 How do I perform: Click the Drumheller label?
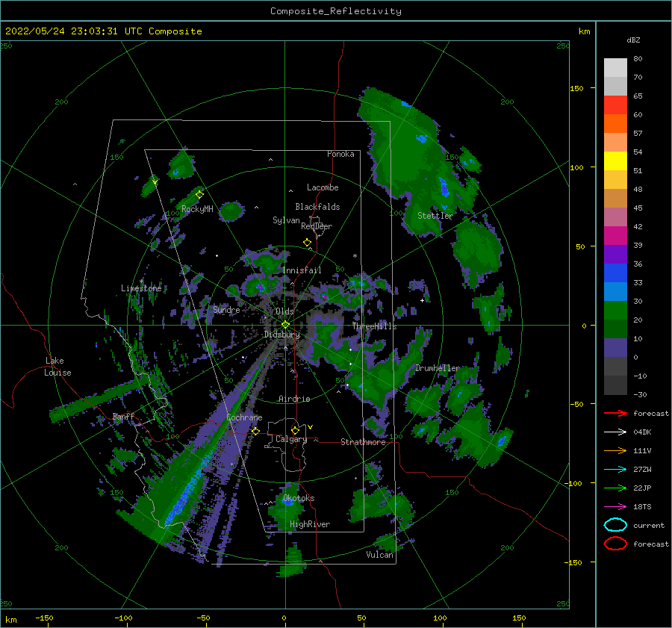(x=437, y=368)
